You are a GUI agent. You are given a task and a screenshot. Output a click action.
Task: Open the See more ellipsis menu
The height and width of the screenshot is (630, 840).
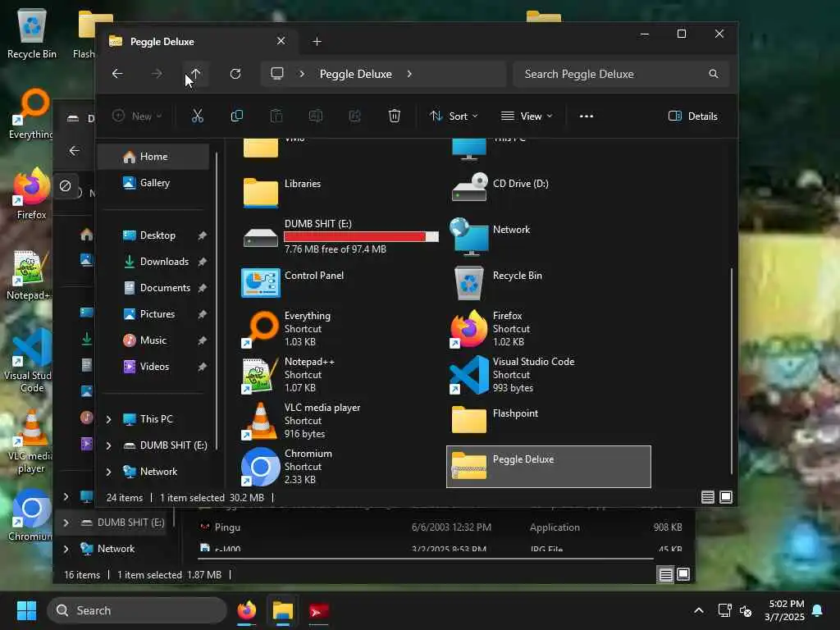(586, 116)
